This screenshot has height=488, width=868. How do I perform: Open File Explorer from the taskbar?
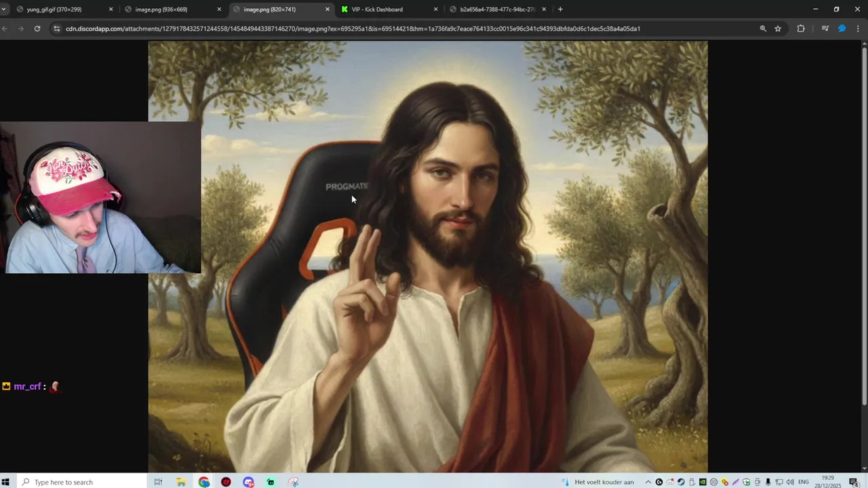[x=181, y=482]
